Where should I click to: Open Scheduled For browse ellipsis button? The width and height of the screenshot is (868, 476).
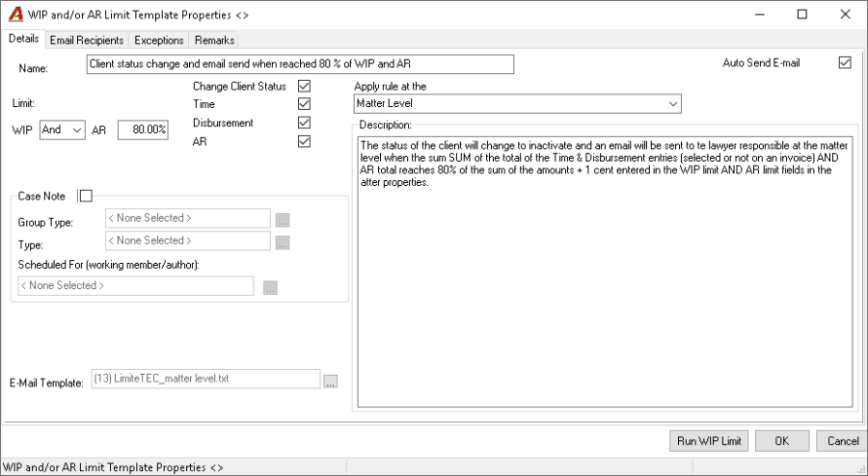pyautogui.click(x=270, y=287)
